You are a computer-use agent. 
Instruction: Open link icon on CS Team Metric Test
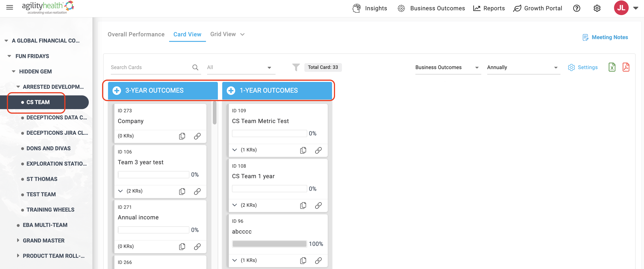[318, 150]
